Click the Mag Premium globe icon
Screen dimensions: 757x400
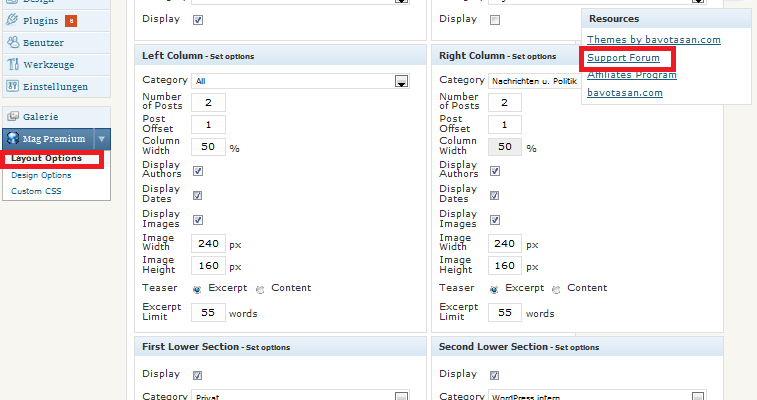pos(13,139)
